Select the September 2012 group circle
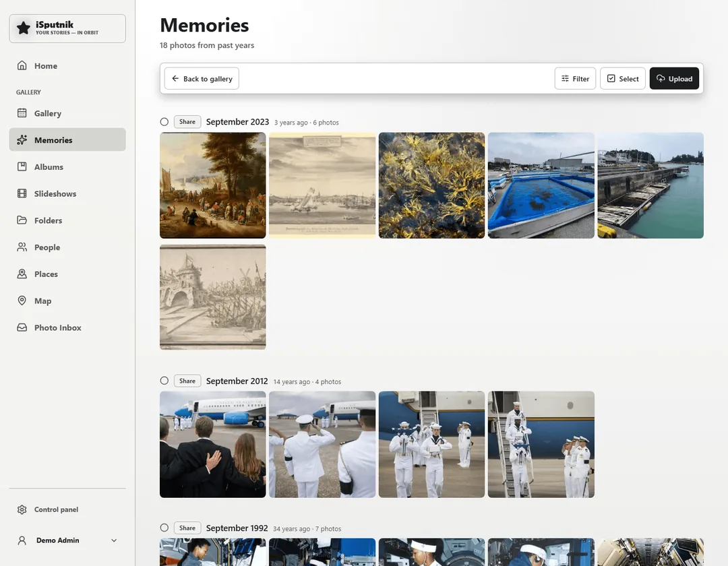This screenshot has width=728, height=566. click(164, 381)
